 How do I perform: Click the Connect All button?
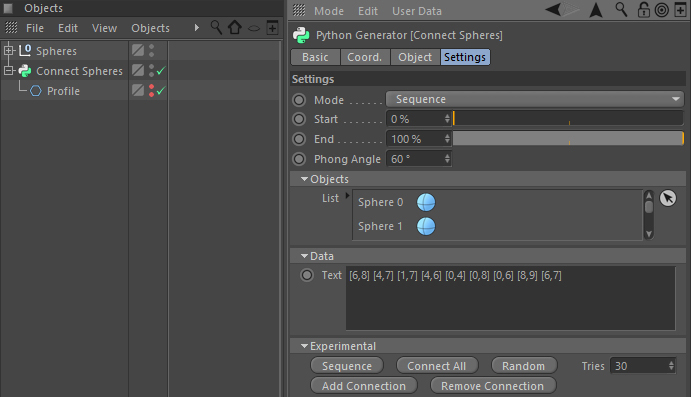click(x=437, y=366)
